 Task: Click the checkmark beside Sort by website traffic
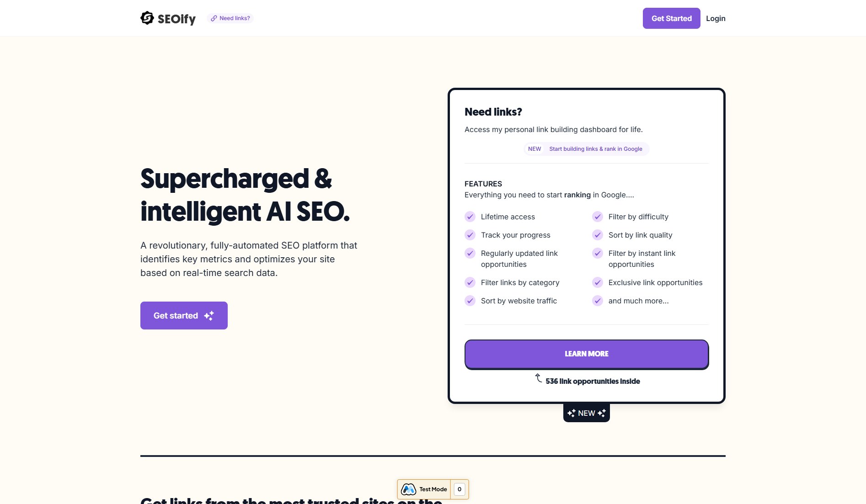470,301
